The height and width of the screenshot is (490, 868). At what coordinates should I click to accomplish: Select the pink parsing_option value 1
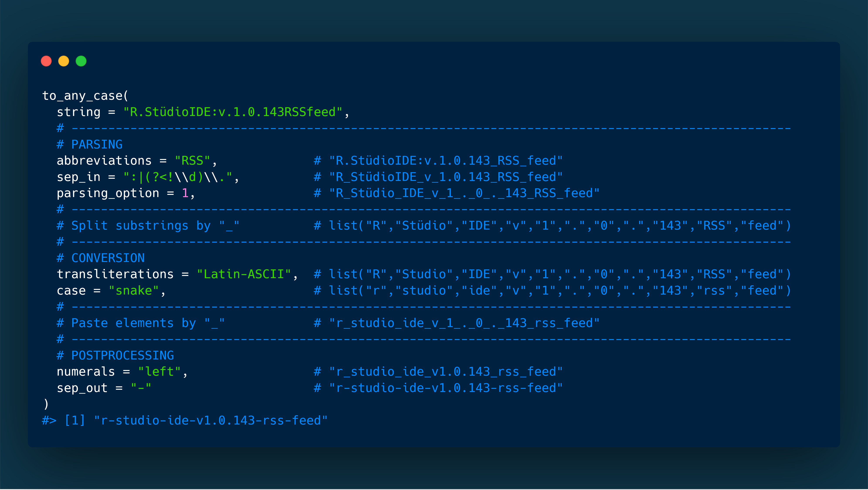click(185, 193)
